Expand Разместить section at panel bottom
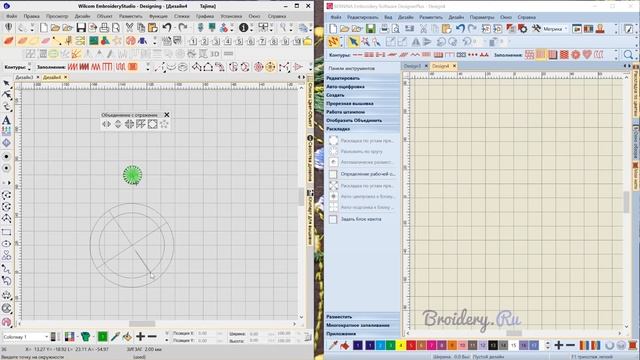640x360 pixels. click(362, 317)
